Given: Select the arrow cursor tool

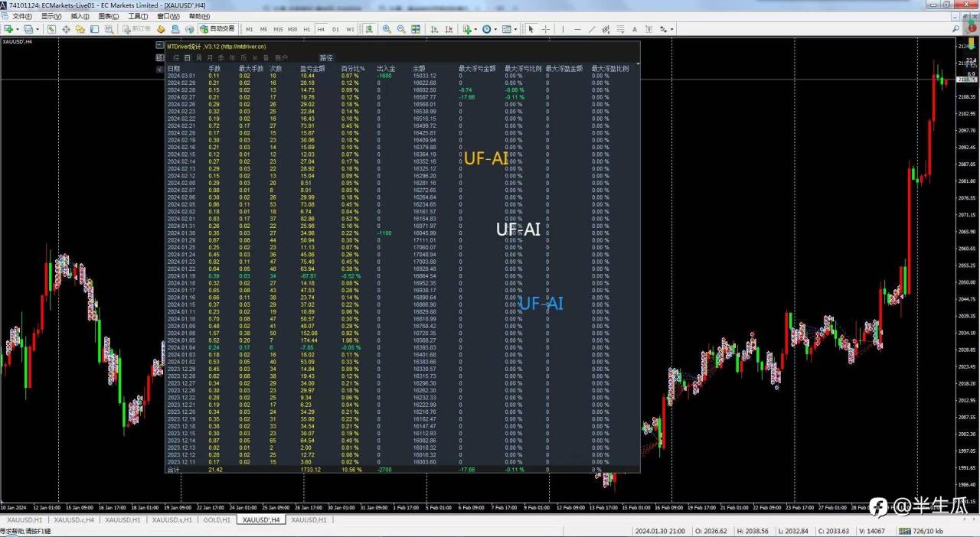Looking at the screenshot, I should click(531, 29).
